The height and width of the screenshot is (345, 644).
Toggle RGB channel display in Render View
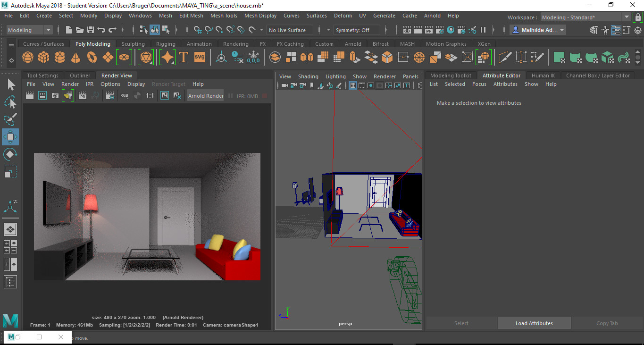pyautogui.click(x=124, y=96)
